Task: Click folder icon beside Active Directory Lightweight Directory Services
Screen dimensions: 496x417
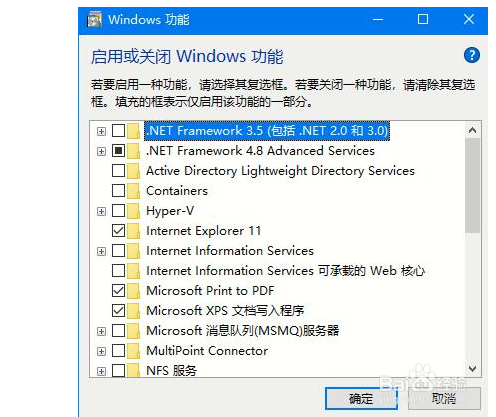Action: point(133,171)
